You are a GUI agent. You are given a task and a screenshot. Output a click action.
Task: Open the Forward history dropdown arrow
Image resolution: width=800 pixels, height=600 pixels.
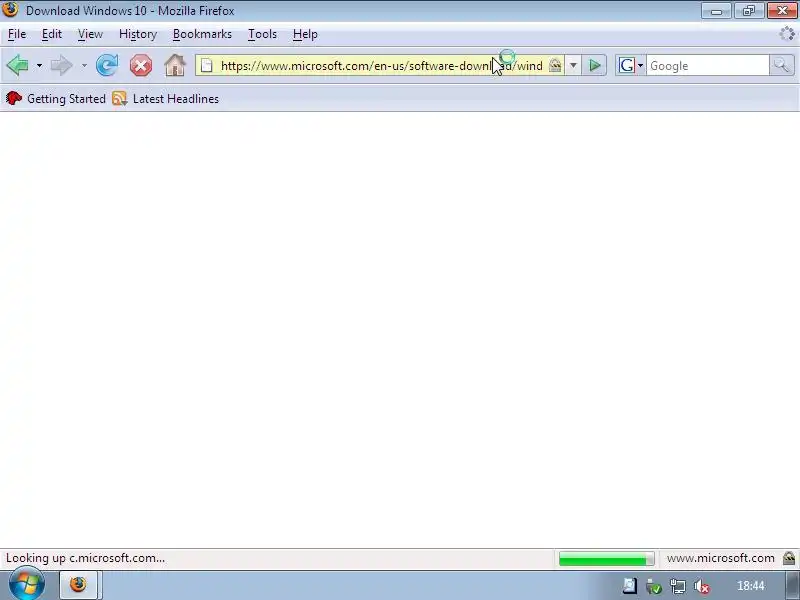tap(84, 66)
